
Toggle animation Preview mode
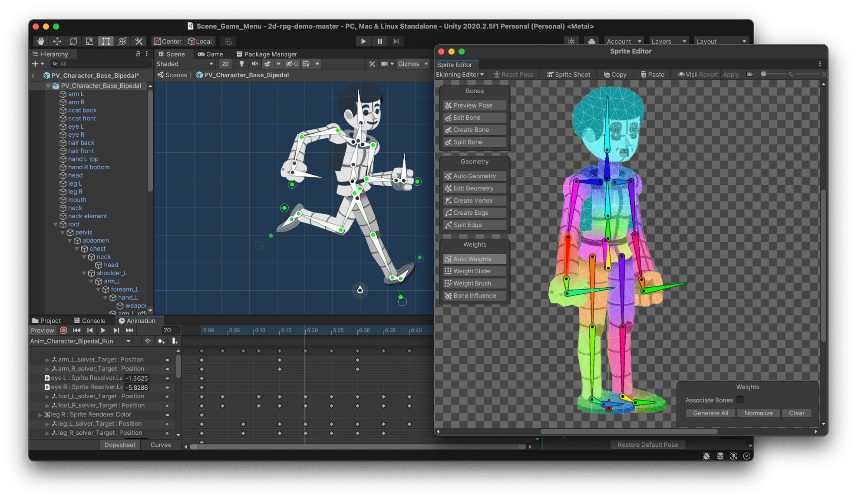pyautogui.click(x=43, y=331)
